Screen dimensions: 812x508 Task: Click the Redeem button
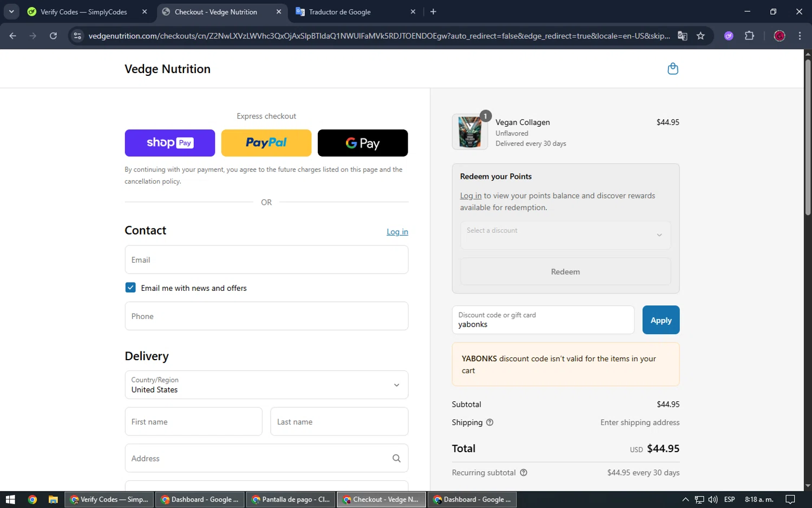click(565, 271)
